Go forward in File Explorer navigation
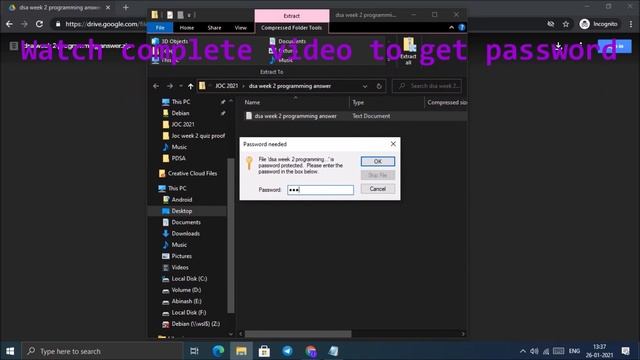The image size is (640, 360). [x=169, y=86]
